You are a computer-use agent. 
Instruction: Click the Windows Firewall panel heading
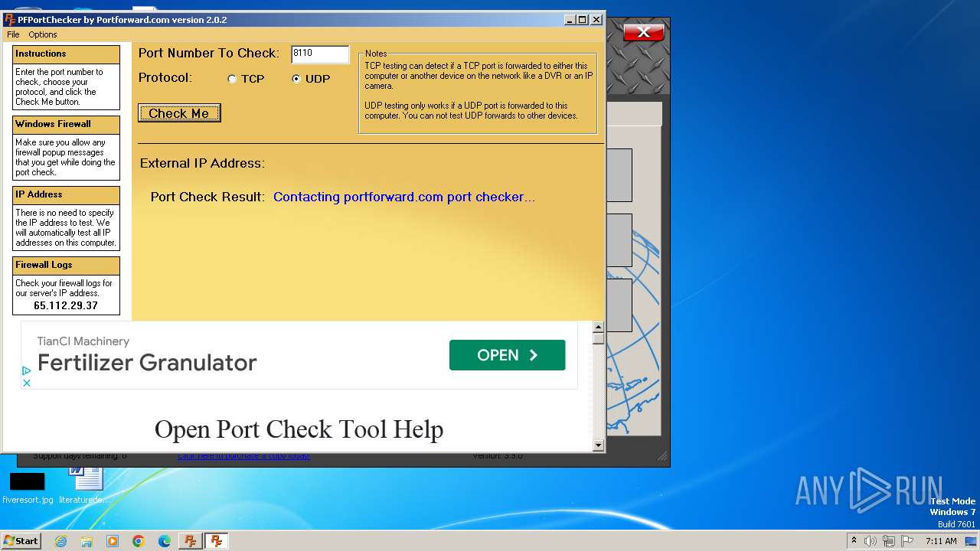point(66,125)
